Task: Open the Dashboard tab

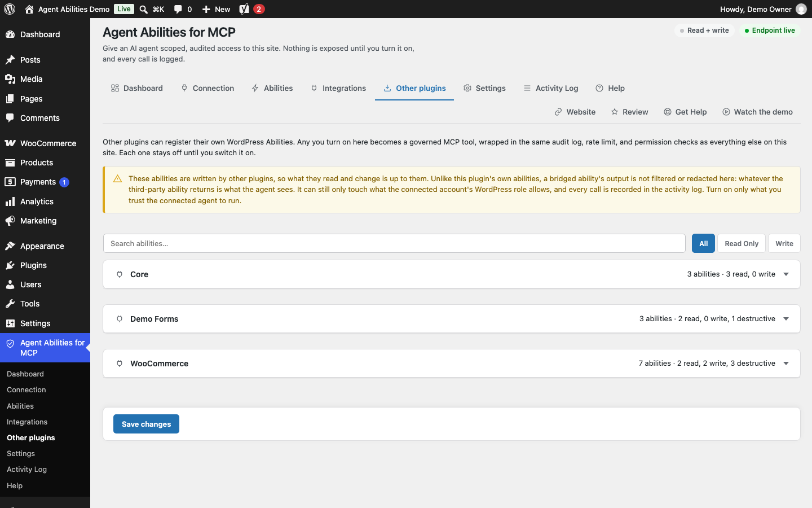Action: (x=137, y=88)
